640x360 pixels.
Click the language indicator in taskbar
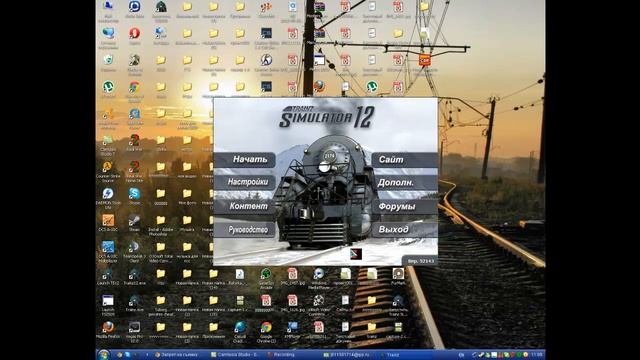coord(461,355)
